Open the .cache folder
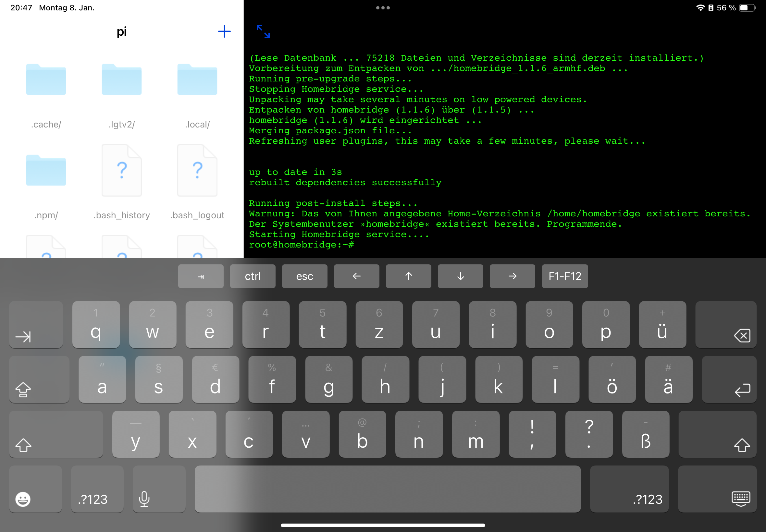Image resolution: width=766 pixels, height=532 pixels. click(x=46, y=80)
